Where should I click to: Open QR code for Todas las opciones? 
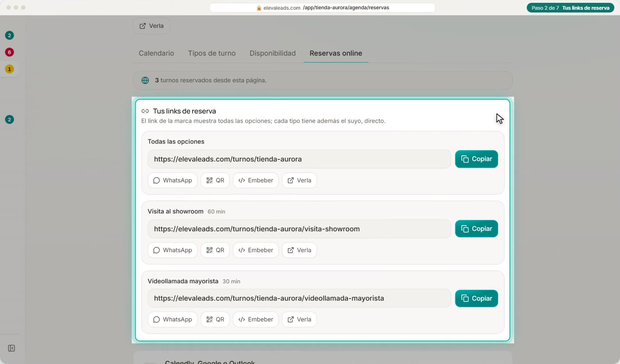click(215, 180)
